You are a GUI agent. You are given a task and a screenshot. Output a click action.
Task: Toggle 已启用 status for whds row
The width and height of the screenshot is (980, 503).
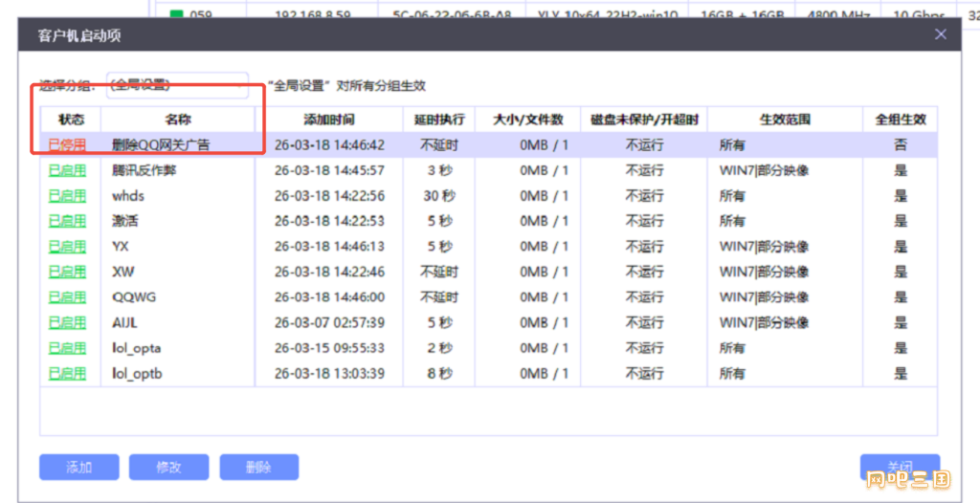pos(67,195)
